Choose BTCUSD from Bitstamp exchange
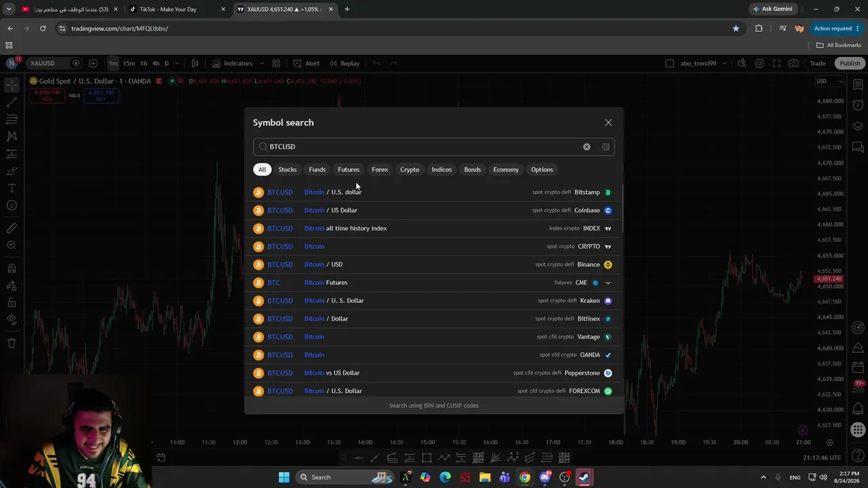868x488 pixels. (x=433, y=192)
